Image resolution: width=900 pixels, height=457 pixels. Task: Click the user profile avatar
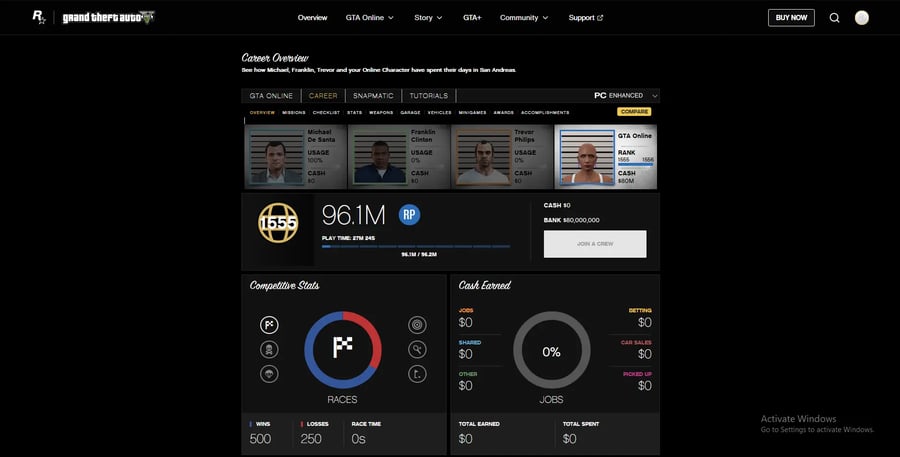point(862,17)
